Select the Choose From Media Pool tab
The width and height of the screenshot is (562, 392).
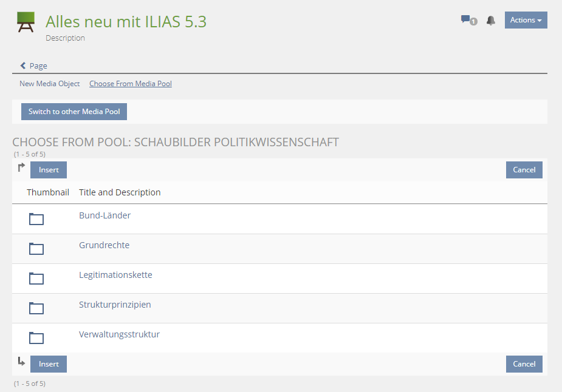(130, 84)
